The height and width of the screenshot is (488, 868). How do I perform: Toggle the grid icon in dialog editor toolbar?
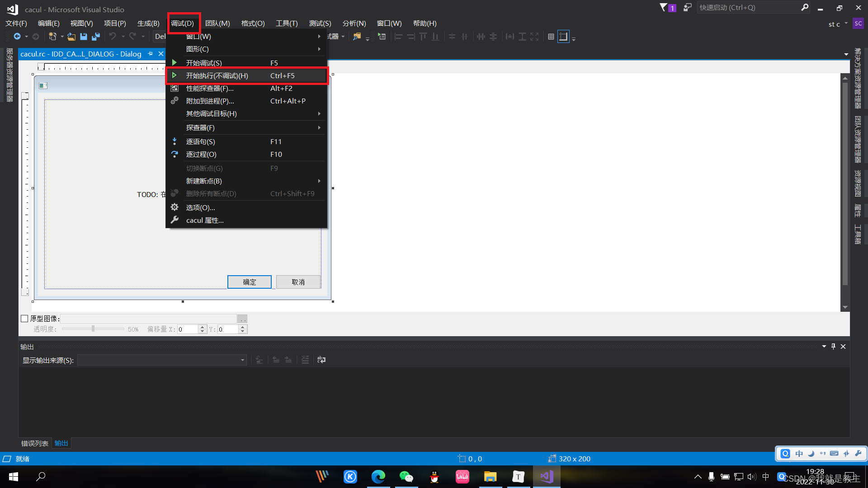(x=551, y=37)
